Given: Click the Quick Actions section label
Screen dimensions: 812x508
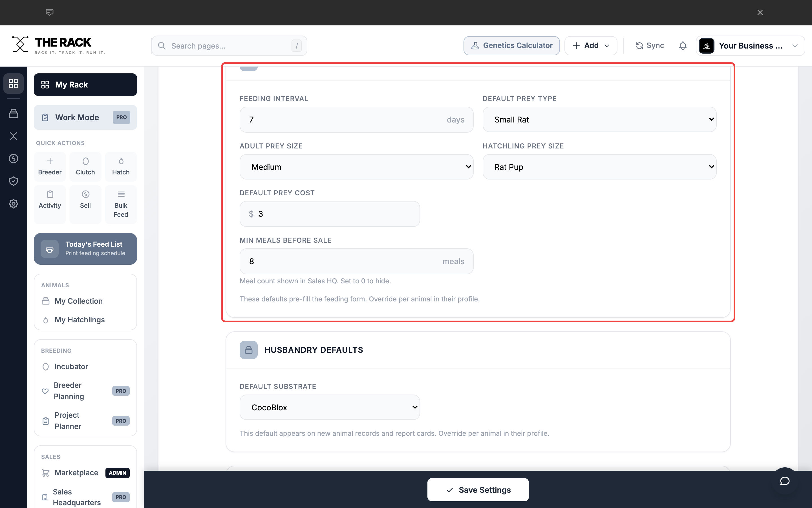Looking at the screenshot, I should (60, 143).
